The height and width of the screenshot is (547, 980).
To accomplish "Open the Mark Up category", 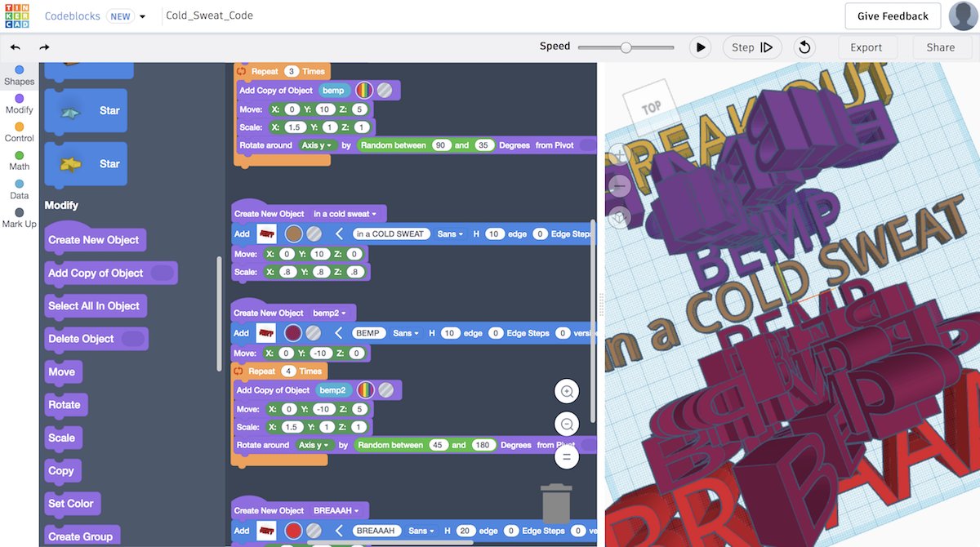I will tap(20, 218).
